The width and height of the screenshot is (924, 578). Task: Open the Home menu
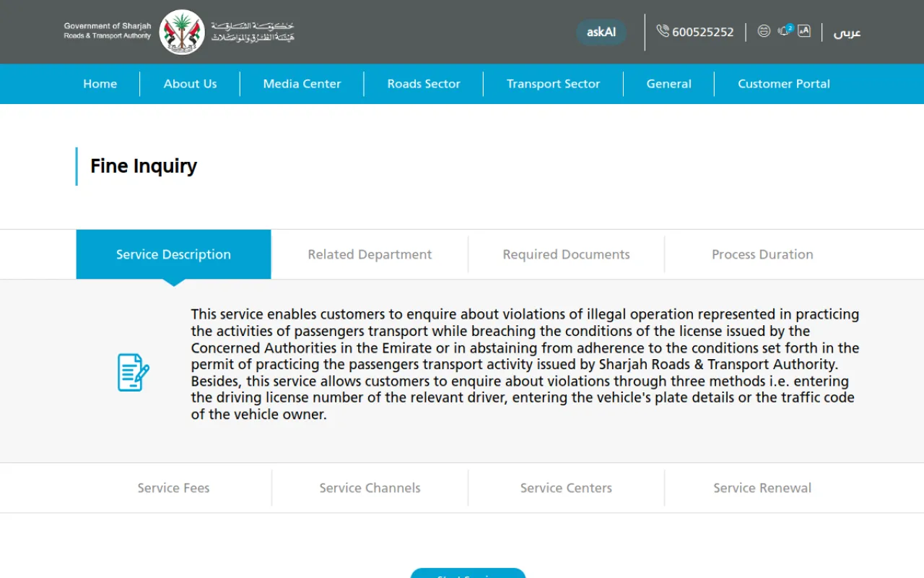point(100,84)
